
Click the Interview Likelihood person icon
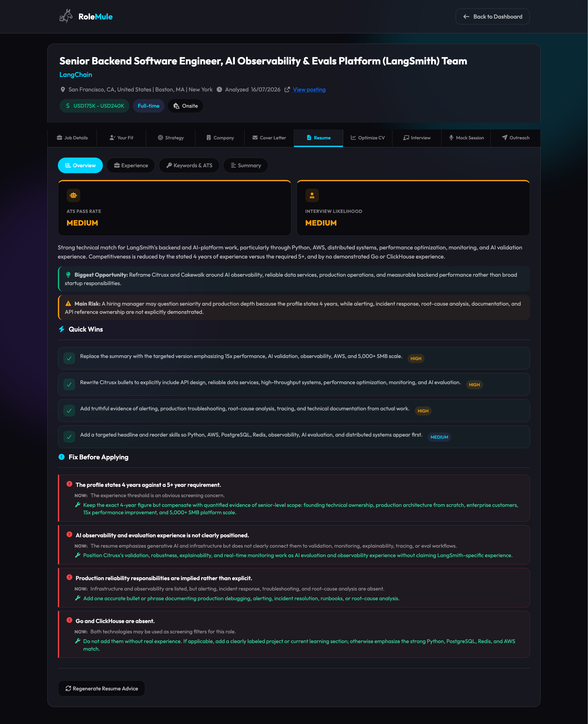pos(312,195)
